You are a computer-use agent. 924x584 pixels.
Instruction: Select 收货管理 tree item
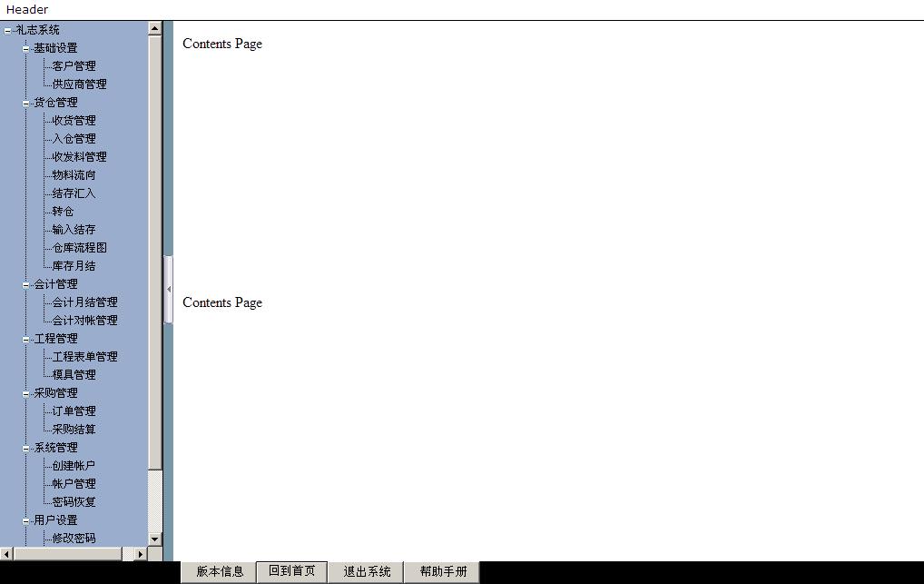(74, 120)
